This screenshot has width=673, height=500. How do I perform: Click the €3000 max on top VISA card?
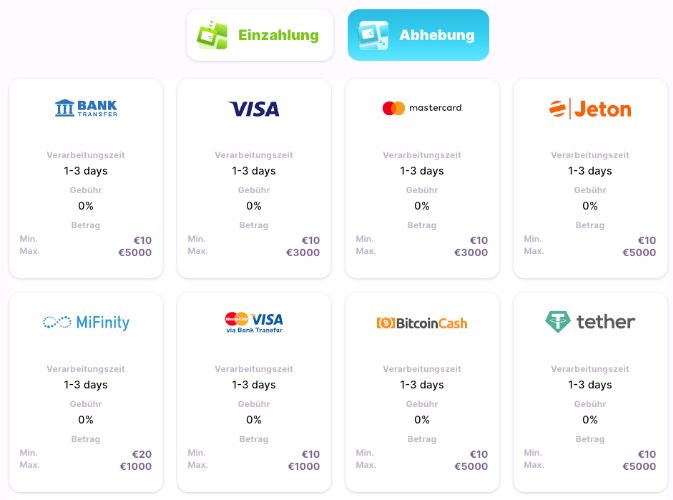point(303,252)
